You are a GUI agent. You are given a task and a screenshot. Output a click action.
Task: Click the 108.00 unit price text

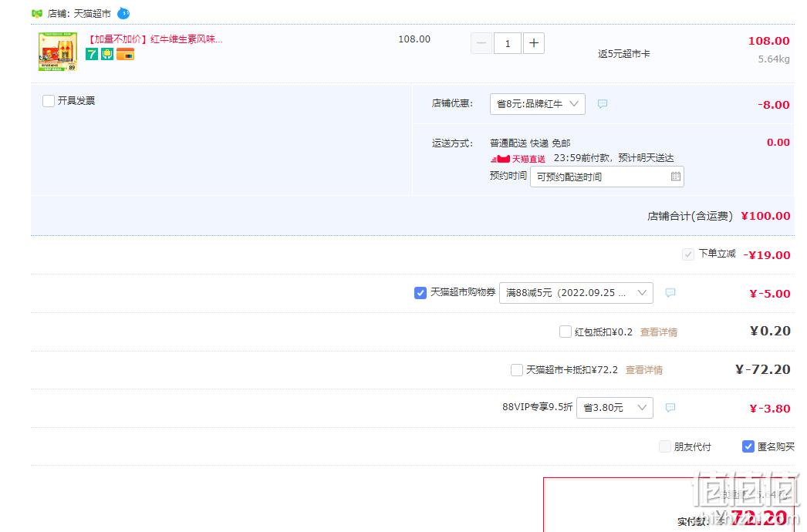[414, 39]
